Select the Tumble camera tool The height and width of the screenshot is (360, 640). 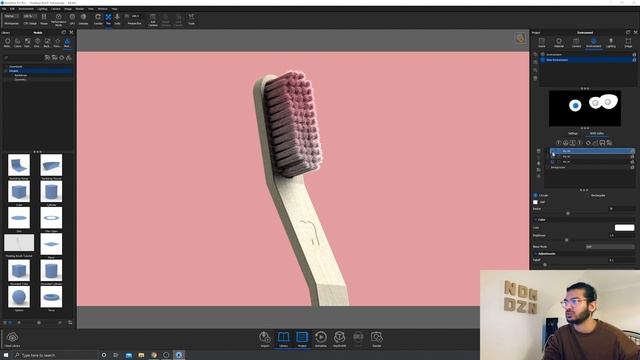98,19
